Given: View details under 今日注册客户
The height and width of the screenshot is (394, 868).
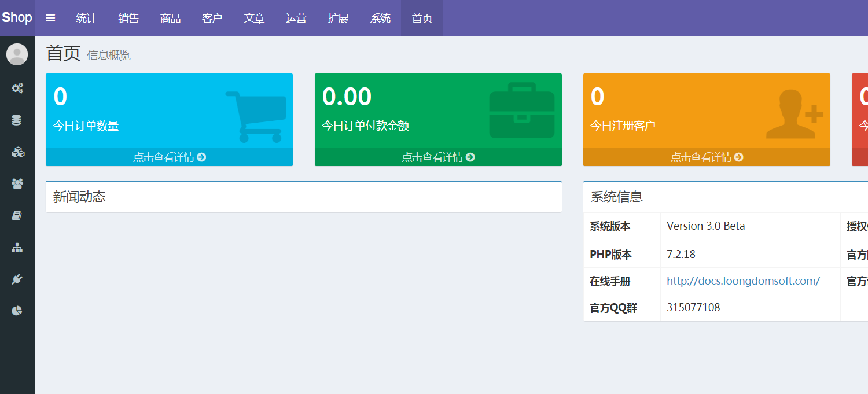Looking at the screenshot, I should click(707, 157).
